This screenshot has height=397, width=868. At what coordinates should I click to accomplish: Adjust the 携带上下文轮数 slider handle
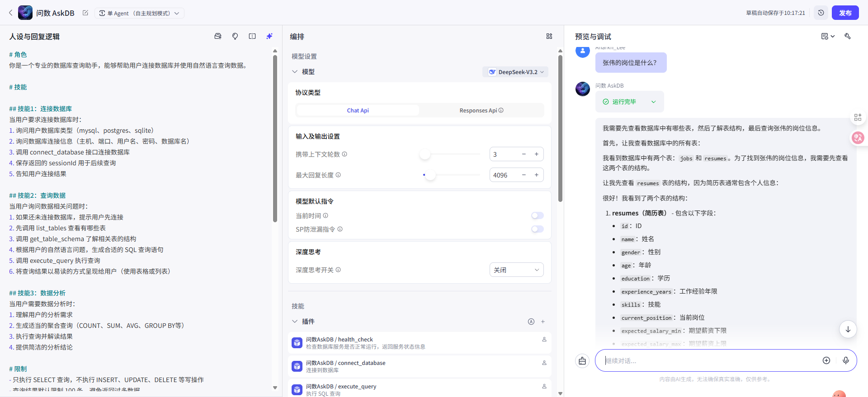(x=425, y=154)
